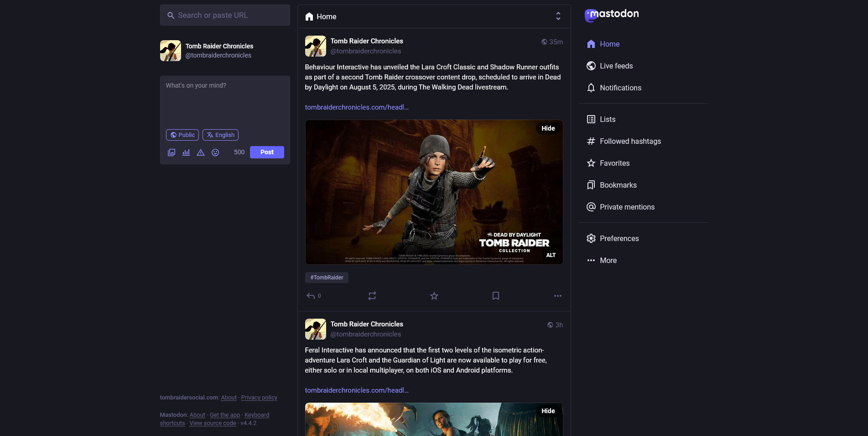868x436 pixels.
Task: Open the #TombRaider hashtag
Action: (327, 278)
